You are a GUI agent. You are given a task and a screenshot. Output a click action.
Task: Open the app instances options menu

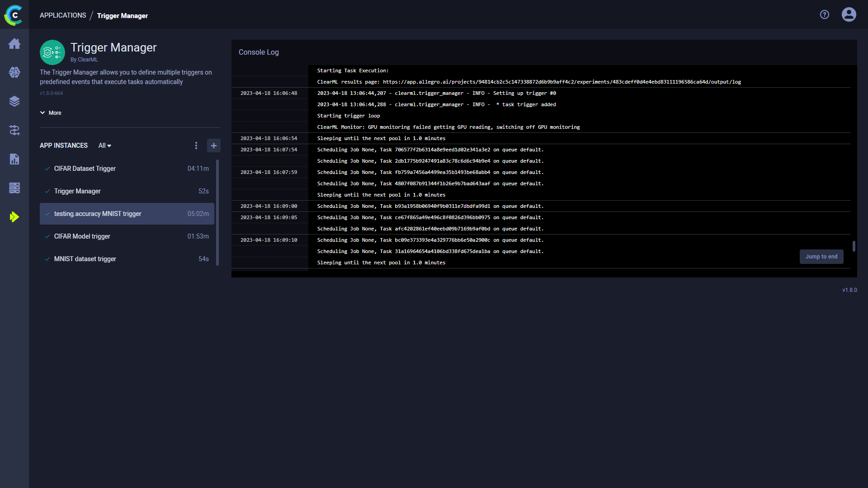196,145
